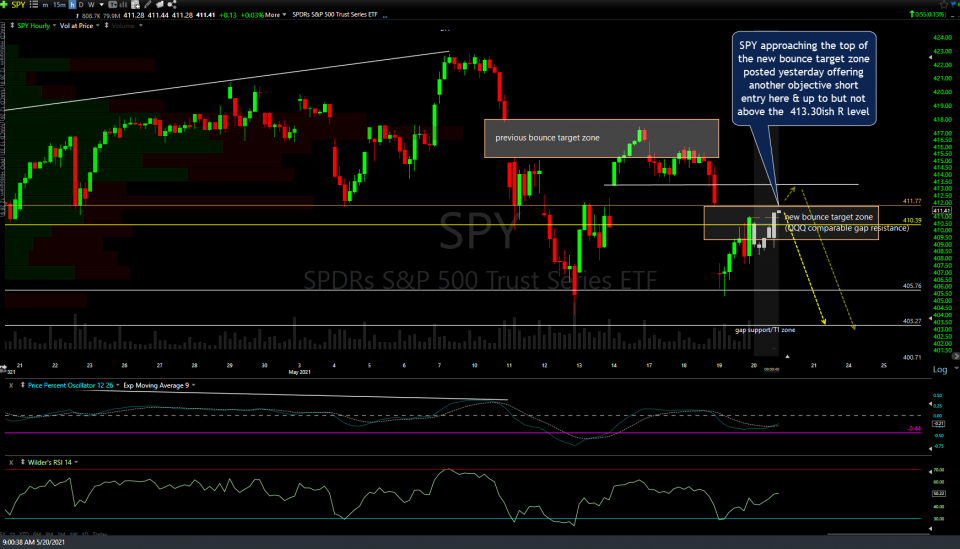Select the pencil drawing tool icon

point(148,4)
